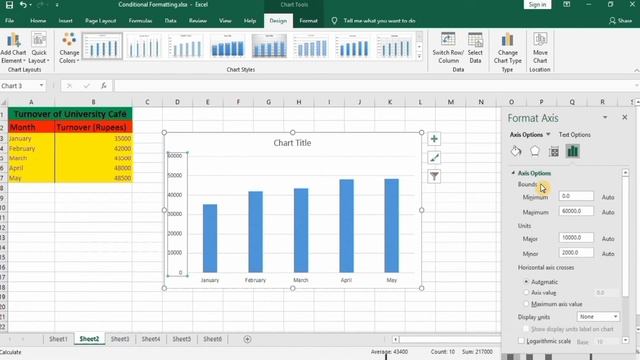Viewport: 640px width, 360px height.
Task: Click the Insert Function fx icon
Action: click(104, 86)
